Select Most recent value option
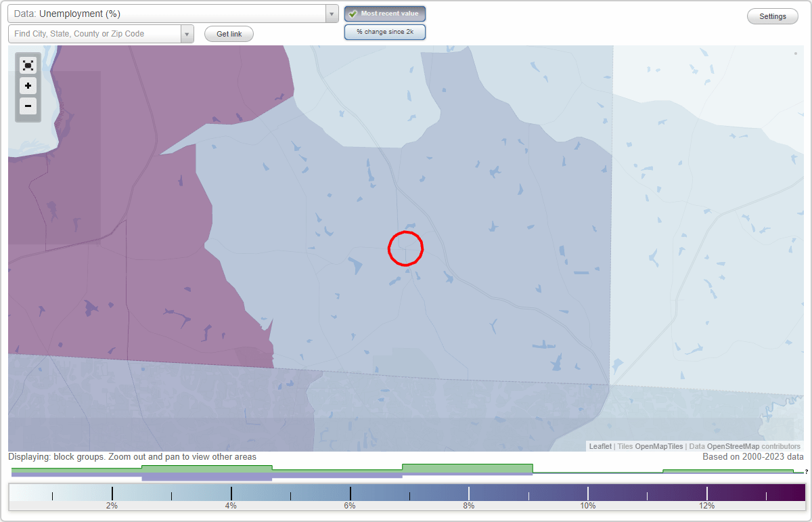 point(385,14)
